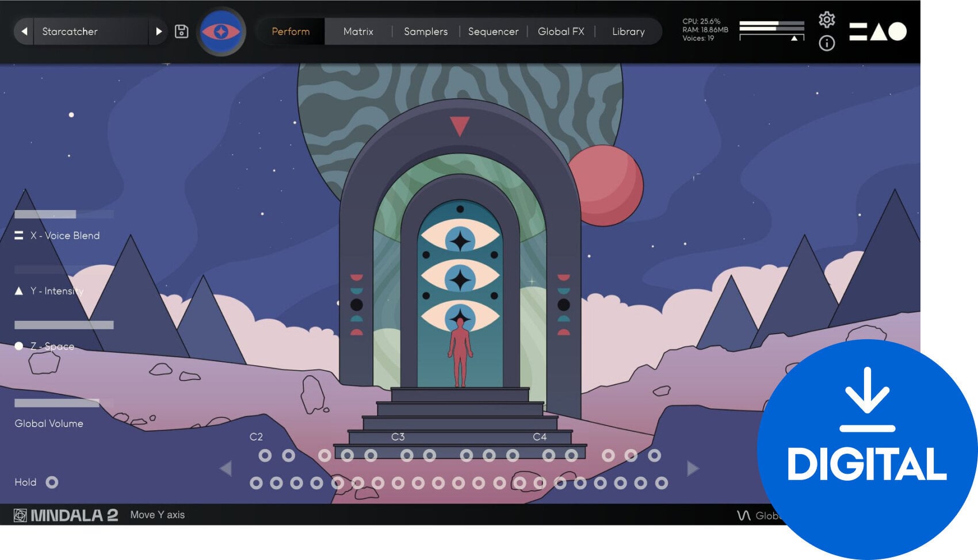The image size is (978, 560).
Task: Open settings via the gear icon
Action: pos(827,20)
